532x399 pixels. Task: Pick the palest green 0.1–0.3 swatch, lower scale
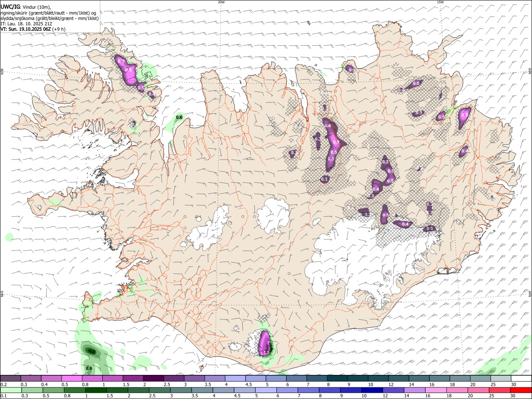click(11, 390)
